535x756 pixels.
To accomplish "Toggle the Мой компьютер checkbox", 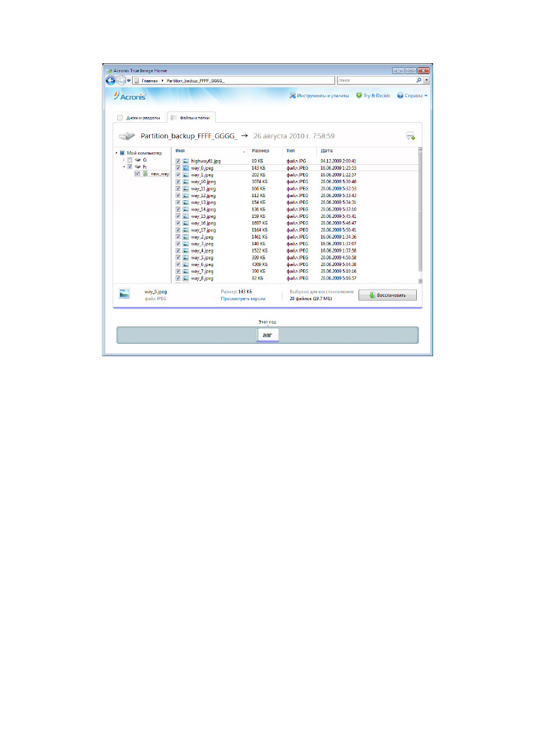I will [122, 153].
